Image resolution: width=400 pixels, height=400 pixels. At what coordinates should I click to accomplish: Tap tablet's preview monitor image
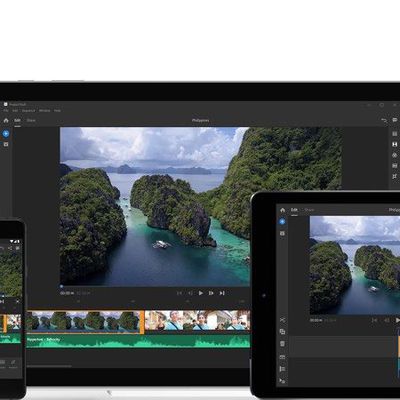click(x=355, y=265)
